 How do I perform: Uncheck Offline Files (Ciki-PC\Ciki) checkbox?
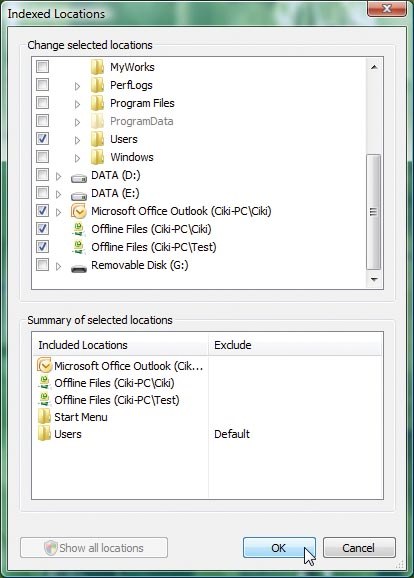point(42,229)
